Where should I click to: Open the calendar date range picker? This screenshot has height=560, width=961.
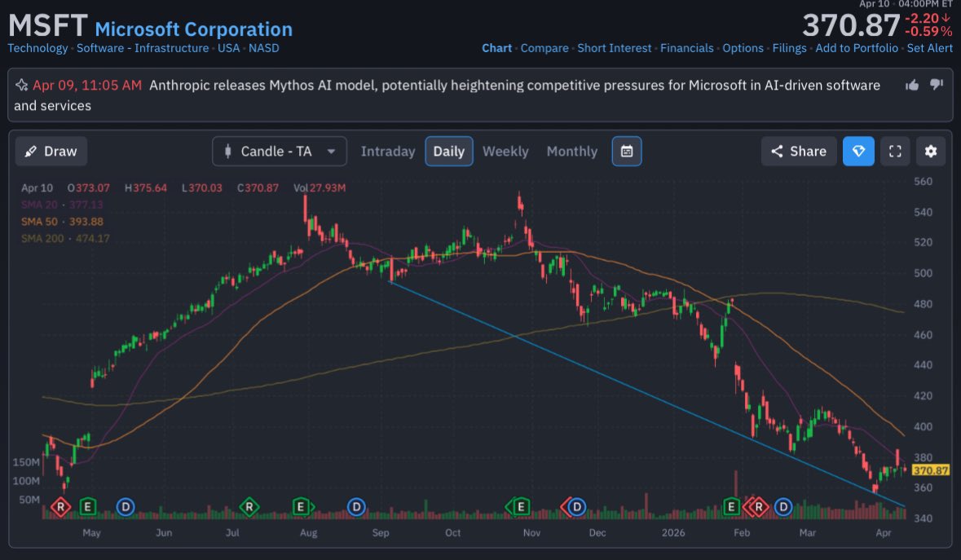(626, 152)
